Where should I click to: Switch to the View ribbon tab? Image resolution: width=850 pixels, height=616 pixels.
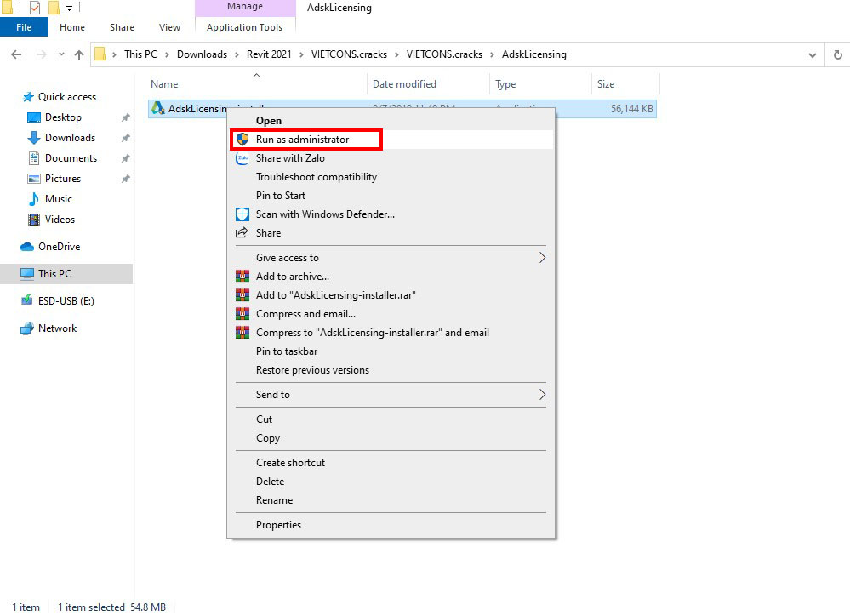pyautogui.click(x=168, y=26)
